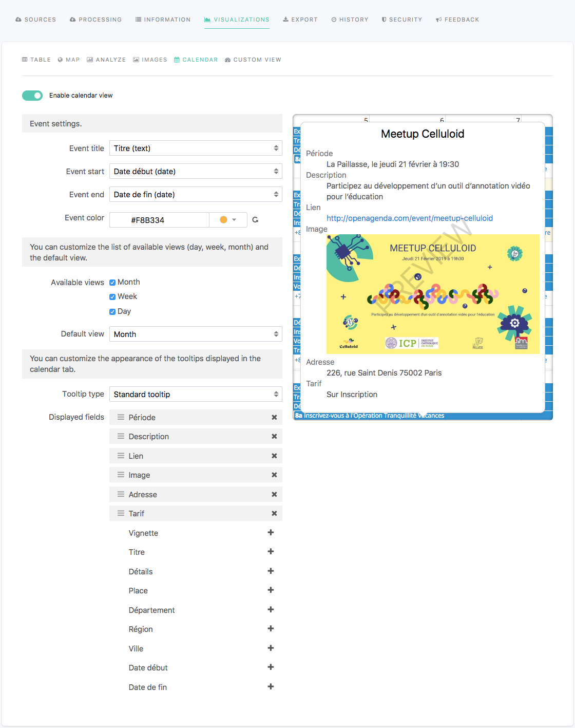Switch to the Export tab
575x728 pixels.
[300, 20]
